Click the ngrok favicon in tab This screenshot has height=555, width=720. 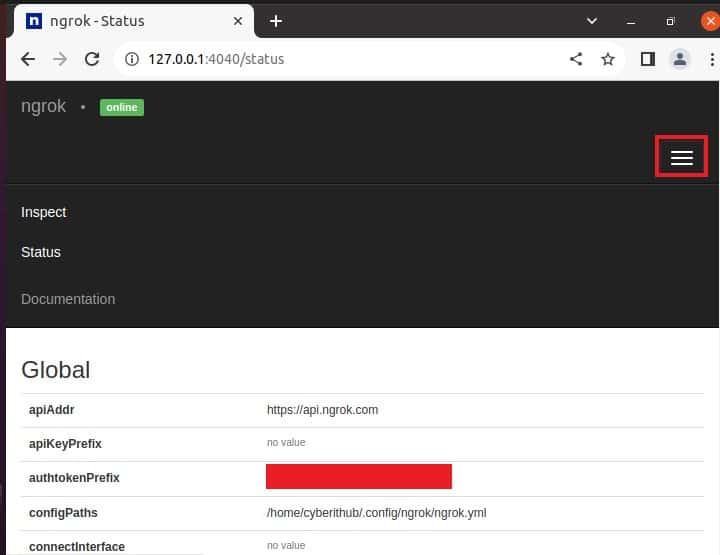pyautogui.click(x=34, y=21)
